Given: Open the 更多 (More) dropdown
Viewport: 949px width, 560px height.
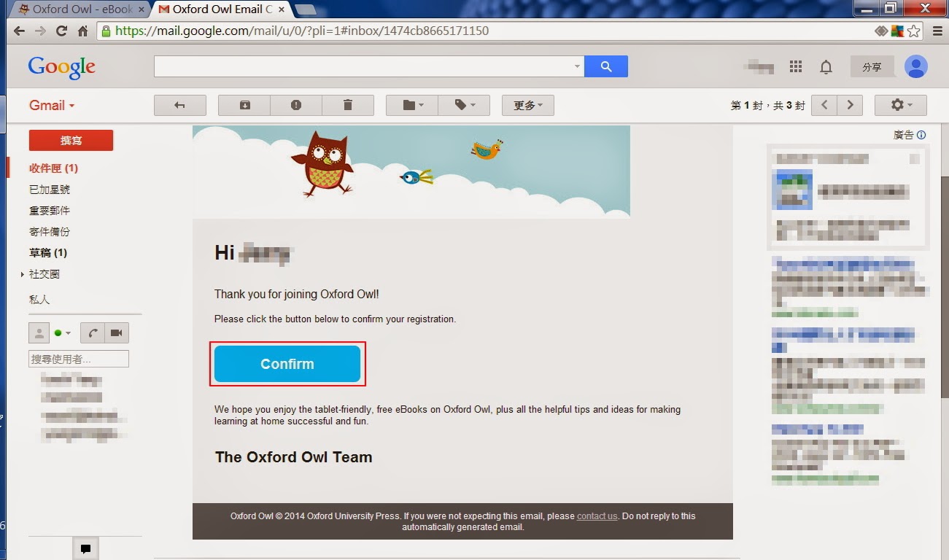Looking at the screenshot, I should click(x=528, y=105).
